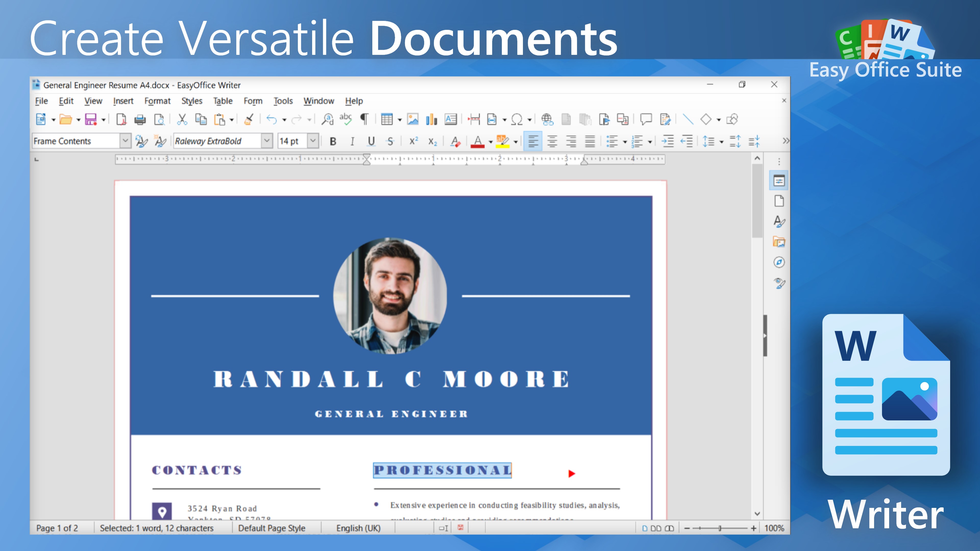Toggle formatting marks pilcrow
Screen dimensions: 980x551
[364, 120]
